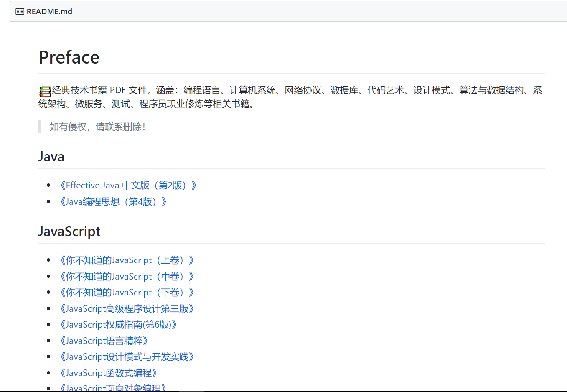Open 你不知道的JavaScript（上卷）link
The height and width of the screenshot is (392, 567).
(126, 260)
